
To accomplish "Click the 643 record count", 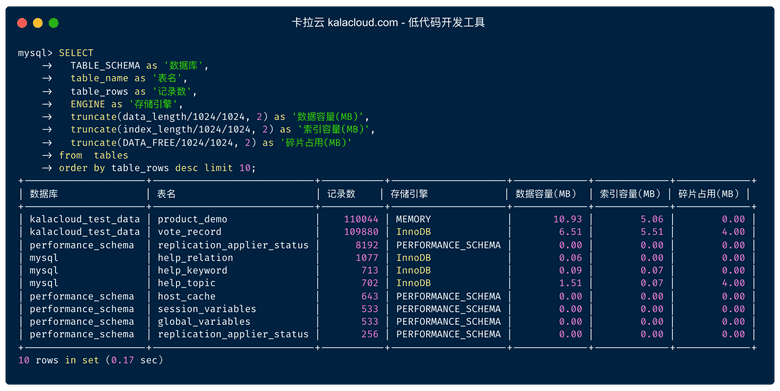I will pos(370,296).
